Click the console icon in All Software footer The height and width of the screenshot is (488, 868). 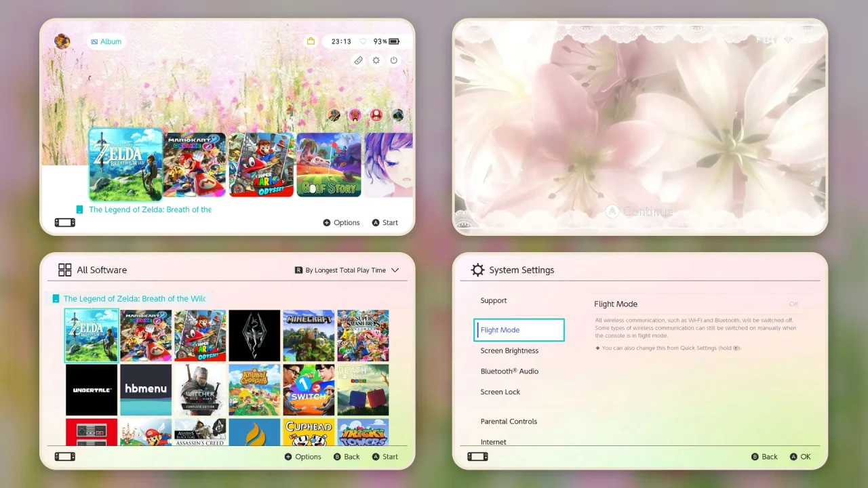coord(65,457)
